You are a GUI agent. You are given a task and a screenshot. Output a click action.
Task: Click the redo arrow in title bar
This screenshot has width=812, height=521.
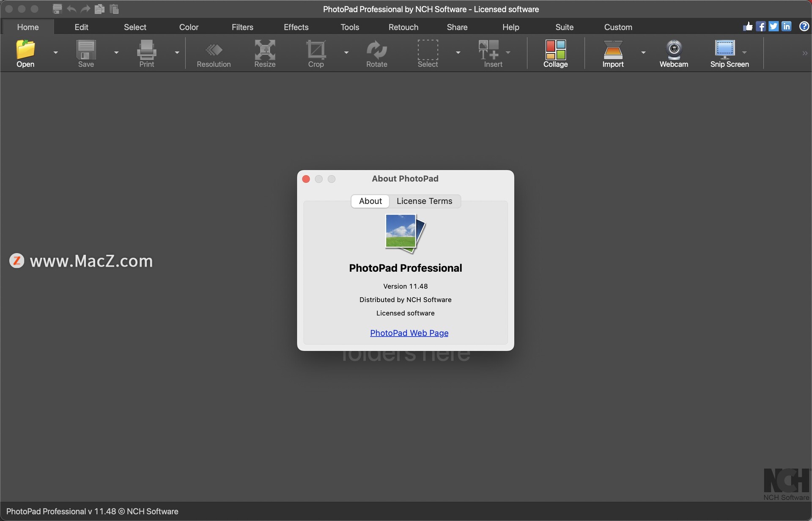pos(85,9)
